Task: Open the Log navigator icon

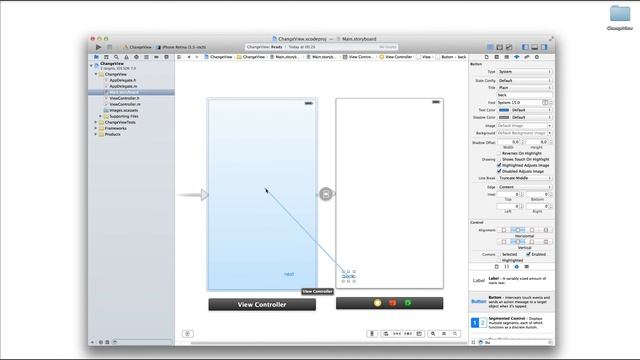Action: coord(166,57)
